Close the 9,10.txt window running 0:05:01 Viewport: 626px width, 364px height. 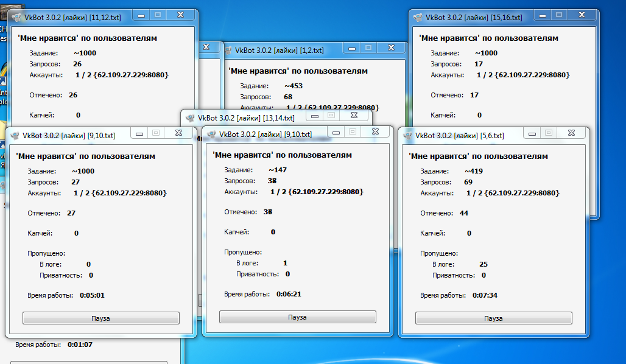178,133
